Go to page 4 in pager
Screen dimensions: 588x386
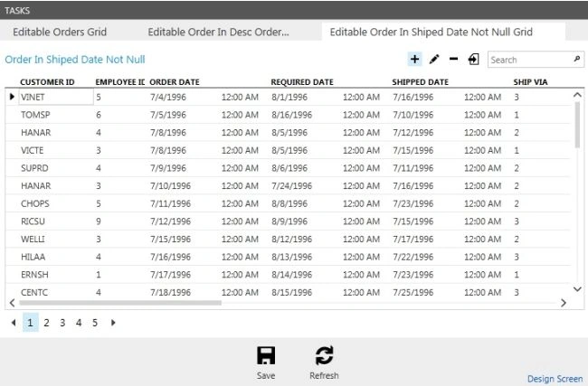(79, 323)
